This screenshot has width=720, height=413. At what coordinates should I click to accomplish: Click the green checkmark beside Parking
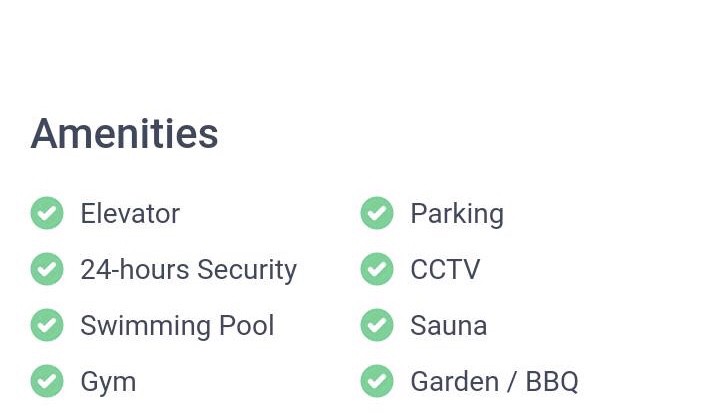click(377, 213)
